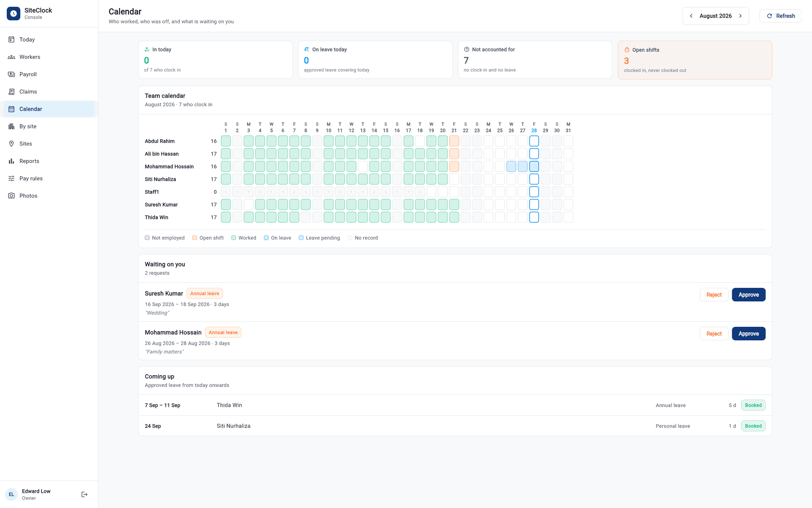812x508 pixels.
Task: Click Abdul Rahim's name in team calendar
Action: [x=159, y=141]
